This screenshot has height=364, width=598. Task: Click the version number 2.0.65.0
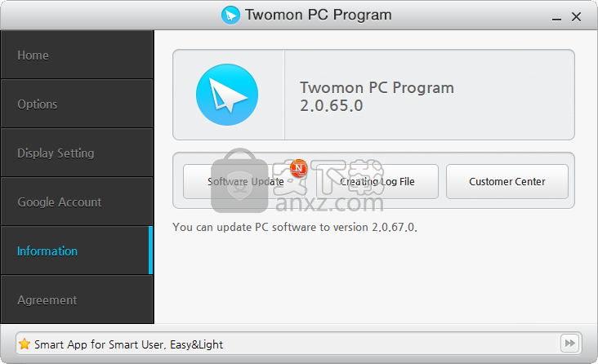pyautogui.click(x=331, y=105)
